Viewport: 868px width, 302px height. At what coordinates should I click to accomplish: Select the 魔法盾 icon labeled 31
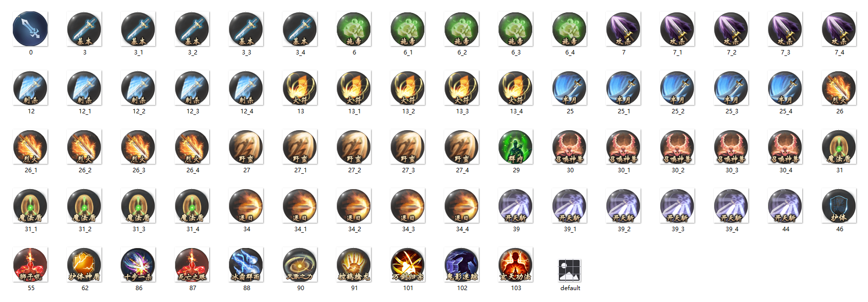pyautogui.click(x=839, y=147)
